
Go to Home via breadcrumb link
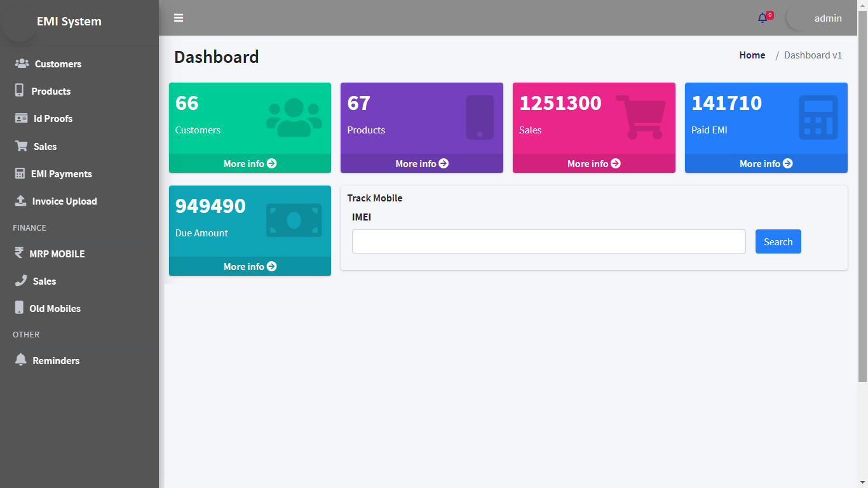(x=752, y=55)
